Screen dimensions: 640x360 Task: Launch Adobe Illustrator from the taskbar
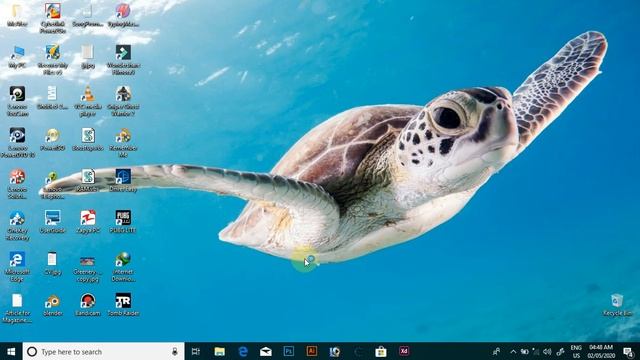click(x=312, y=351)
